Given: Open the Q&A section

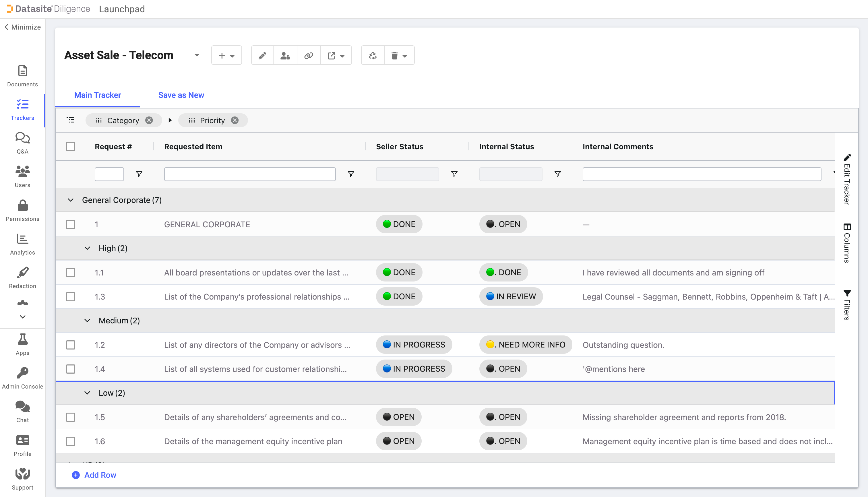Looking at the screenshot, I should pos(22,142).
